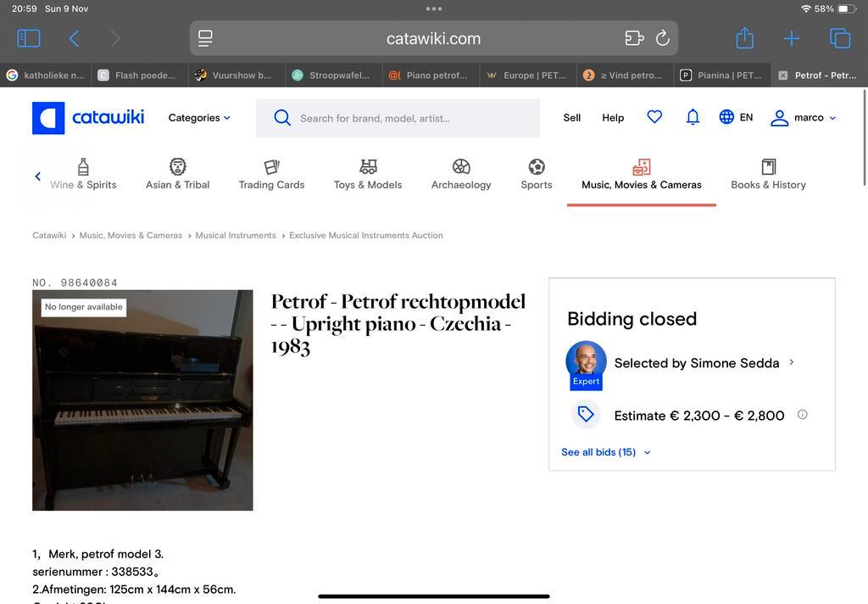Image resolution: width=868 pixels, height=604 pixels.
Task: Share the page via Safari share icon
Action: tap(744, 38)
